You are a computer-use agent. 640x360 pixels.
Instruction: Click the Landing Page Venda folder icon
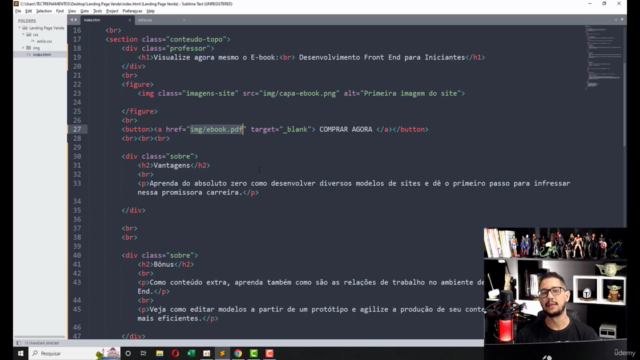click(25, 28)
